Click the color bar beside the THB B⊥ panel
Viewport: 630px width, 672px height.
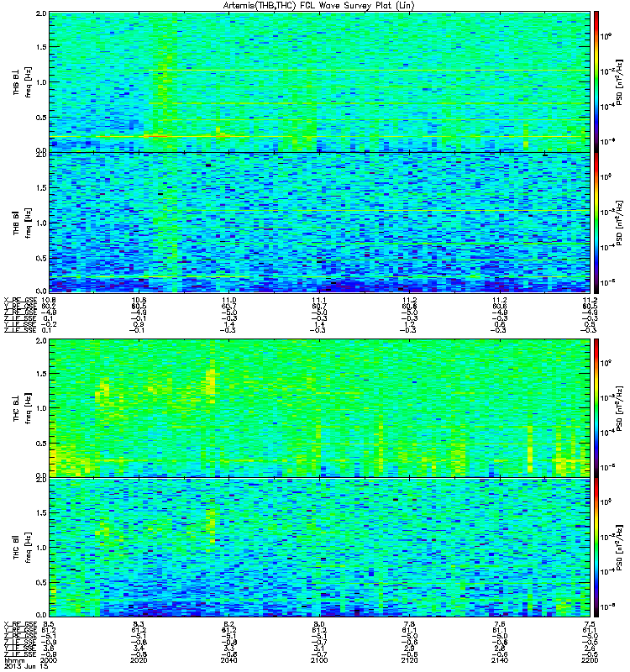(x=596, y=81)
